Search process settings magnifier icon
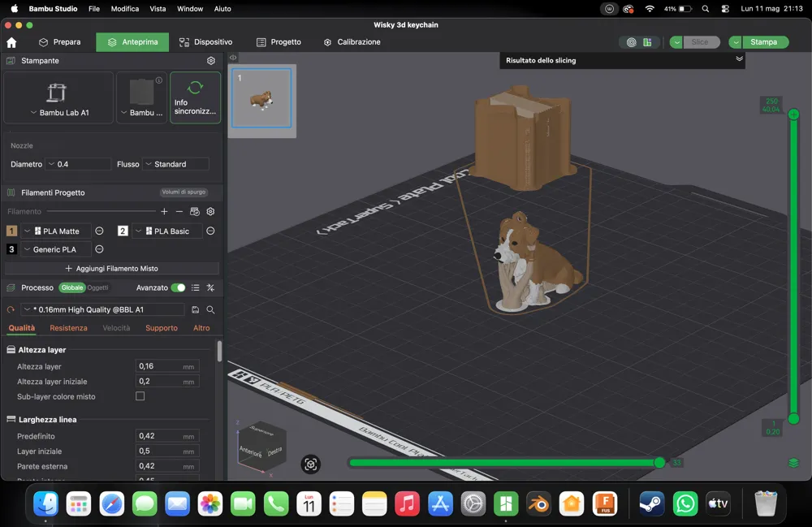Viewport: 812px width, 527px height. [210, 309]
